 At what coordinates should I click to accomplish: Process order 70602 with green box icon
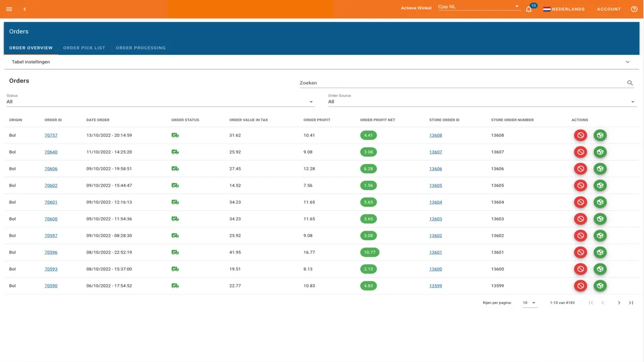pyautogui.click(x=600, y=186)
